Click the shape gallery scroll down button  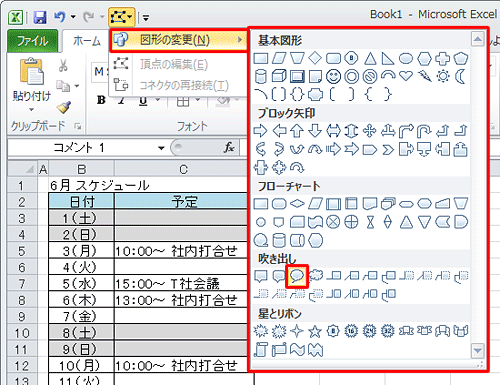[478, 351]
